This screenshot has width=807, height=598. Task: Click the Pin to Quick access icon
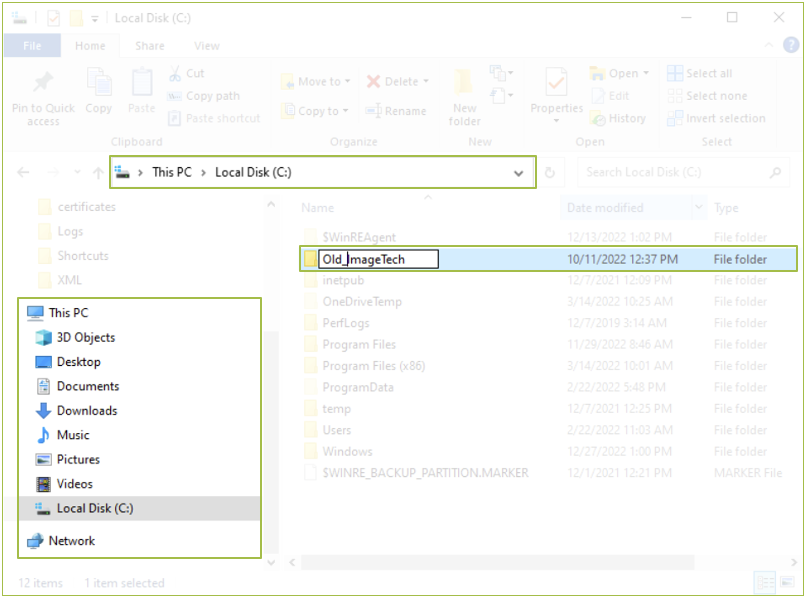tap(43, 84)
